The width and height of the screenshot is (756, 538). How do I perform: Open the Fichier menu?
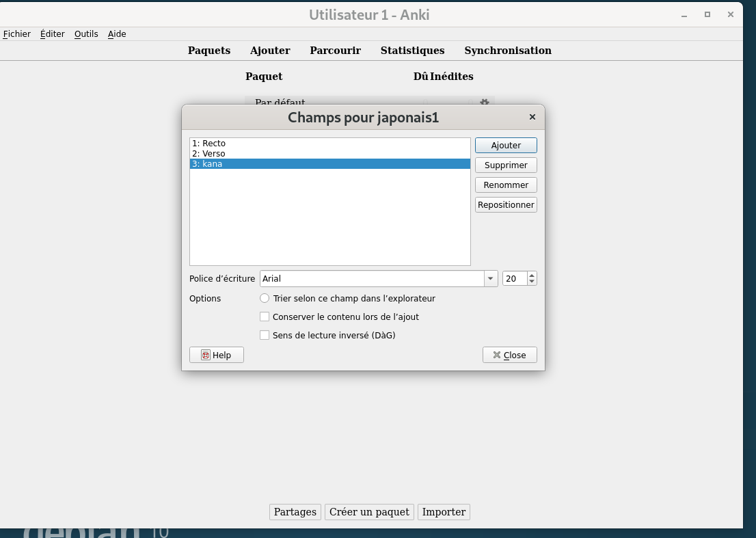click(x=17, y=34)
